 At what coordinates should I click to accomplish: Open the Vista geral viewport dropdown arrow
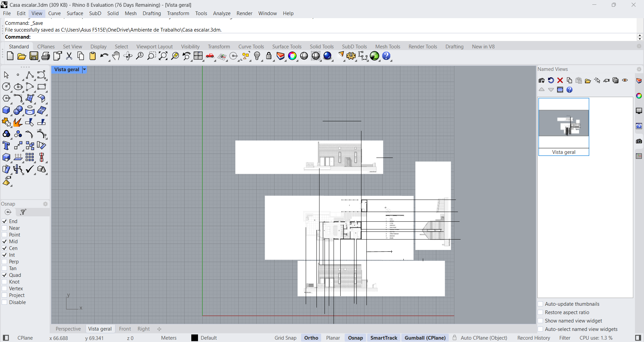[85, 70]
